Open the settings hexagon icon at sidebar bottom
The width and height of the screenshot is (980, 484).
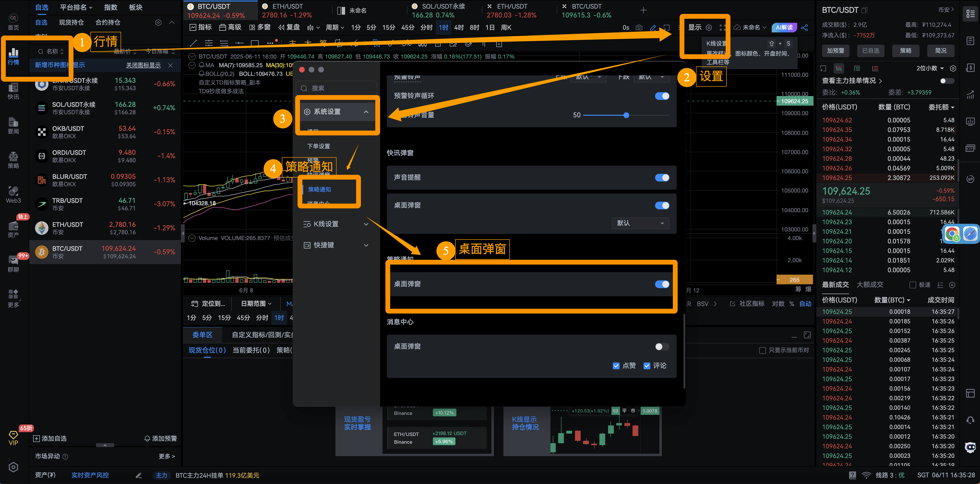click(13, 467)
